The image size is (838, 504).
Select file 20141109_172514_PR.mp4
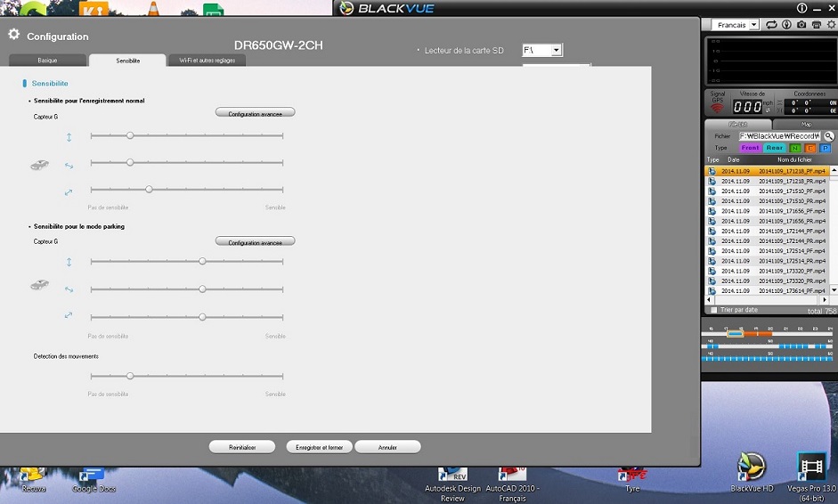pos(768,261)
